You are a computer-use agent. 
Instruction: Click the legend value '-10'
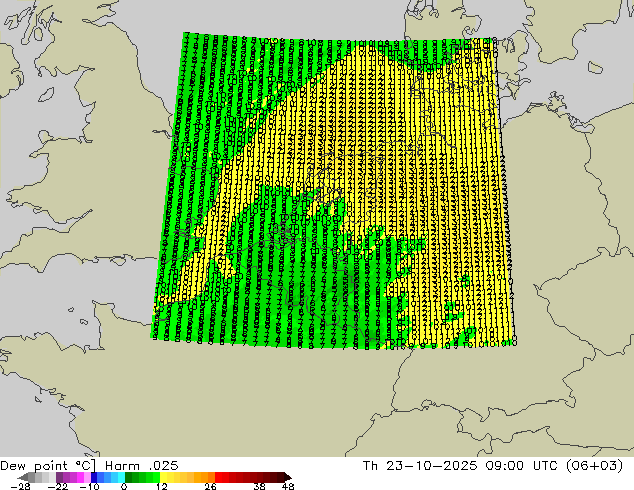[89, 486]
